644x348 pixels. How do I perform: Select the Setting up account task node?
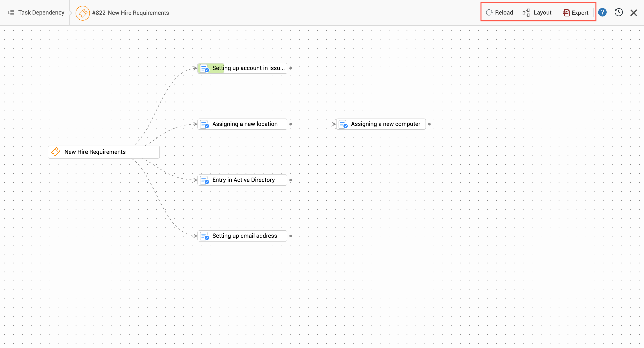(242, 68)
